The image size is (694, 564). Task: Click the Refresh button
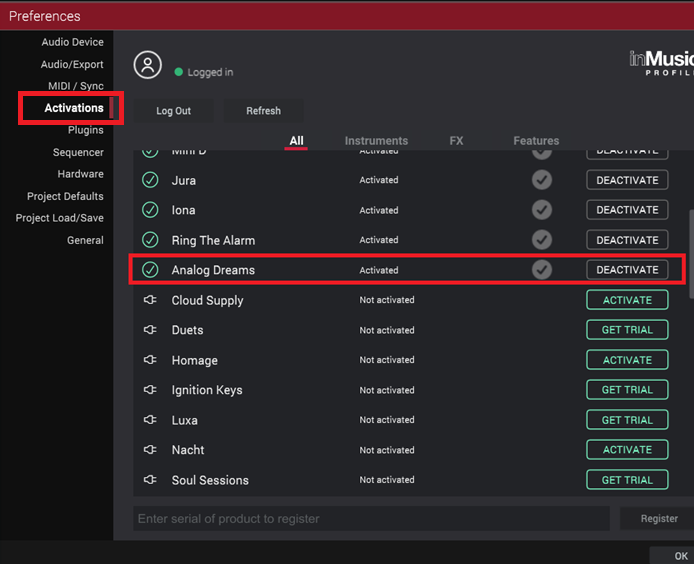pos(263,111)
